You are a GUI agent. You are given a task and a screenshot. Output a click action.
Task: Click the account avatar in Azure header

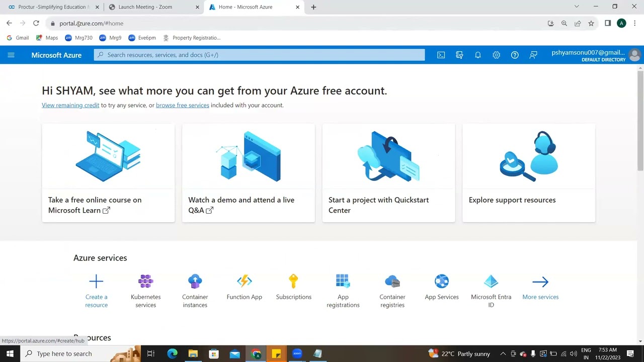click(x=634, y=55)
